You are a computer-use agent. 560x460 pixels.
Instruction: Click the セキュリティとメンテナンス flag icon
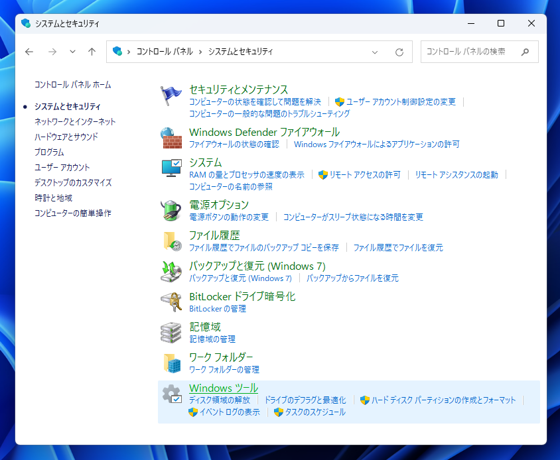171,95
